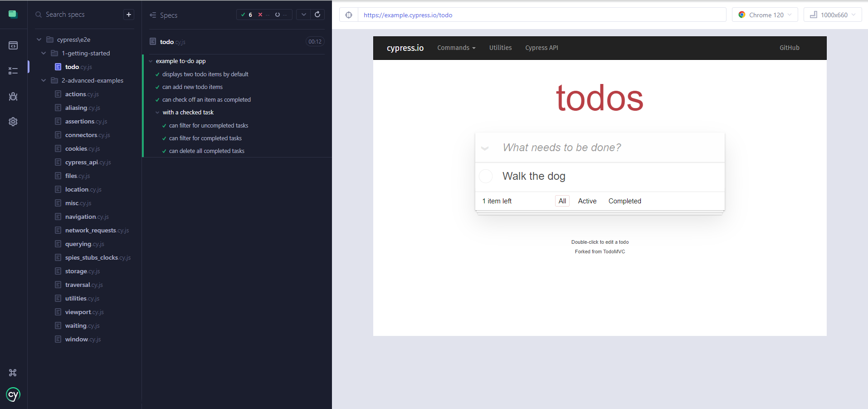Switch to the Active filter
This screenshot has height=409, width=868.
pyautogui.click(x=587, y=201)
